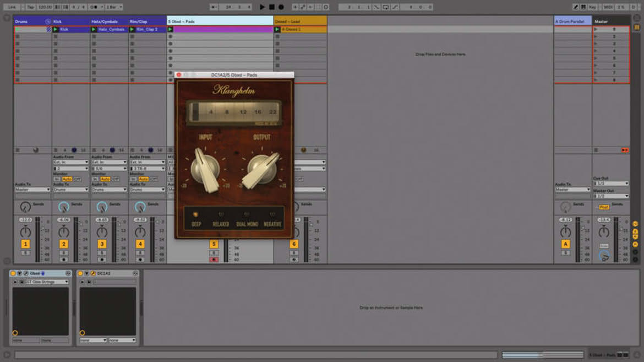
Task: Set Hats/Cymbals monitor to Off
Action: tap(116, 179)
